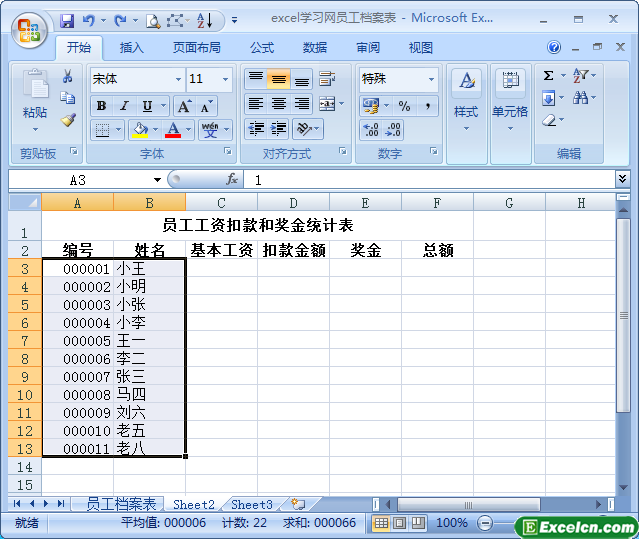Image resolution: width=639 pixels, height=539 pixels.
Task: Click the Name Box showing A3
Action: pos(78,180)
